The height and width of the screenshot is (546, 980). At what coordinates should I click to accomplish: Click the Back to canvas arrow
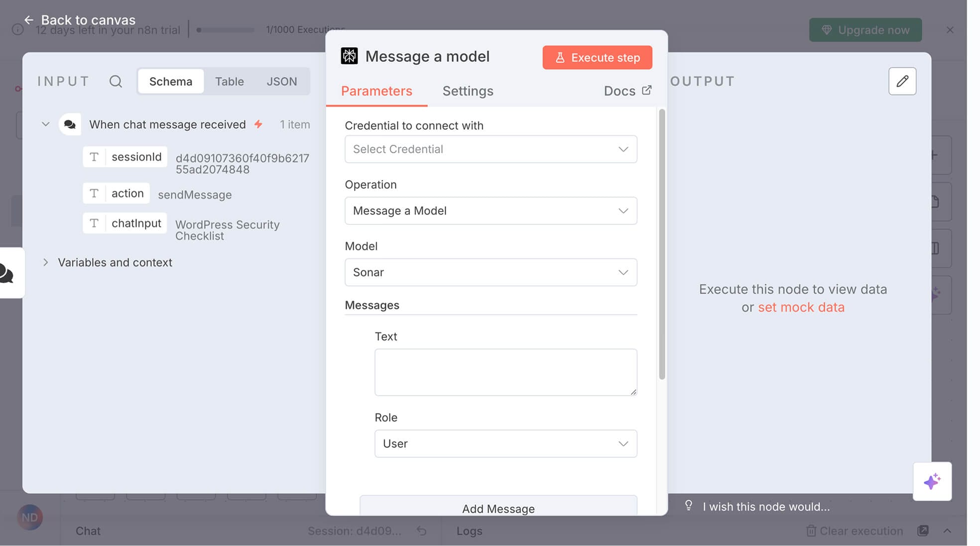tap(29, 19)
